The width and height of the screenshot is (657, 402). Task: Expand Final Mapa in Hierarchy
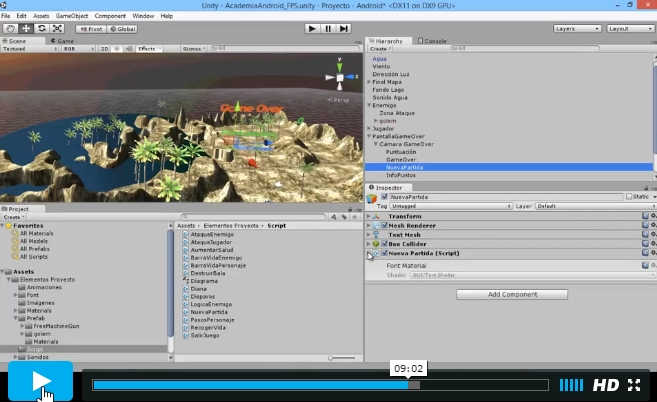click(369, 82)
